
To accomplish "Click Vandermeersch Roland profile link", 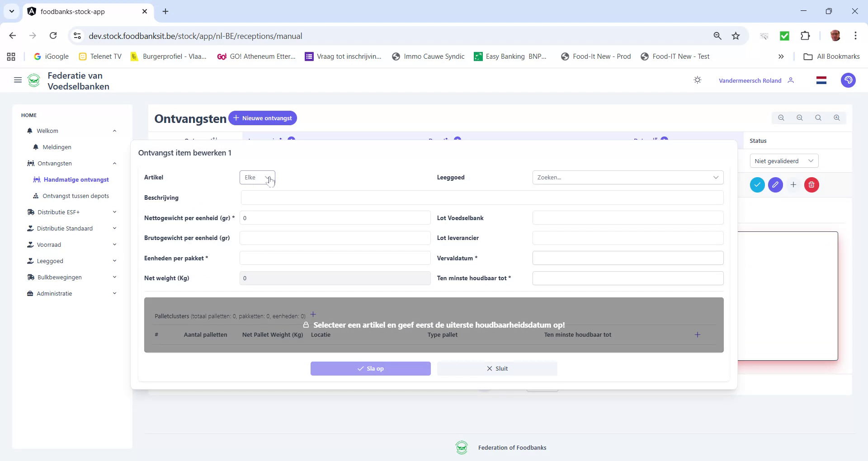I will [x=750, y=80].
